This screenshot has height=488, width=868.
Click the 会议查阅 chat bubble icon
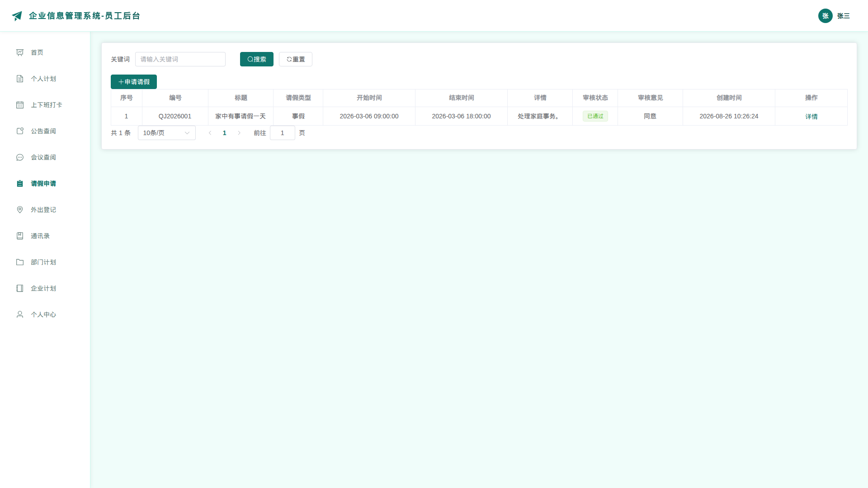coord(20,157)
